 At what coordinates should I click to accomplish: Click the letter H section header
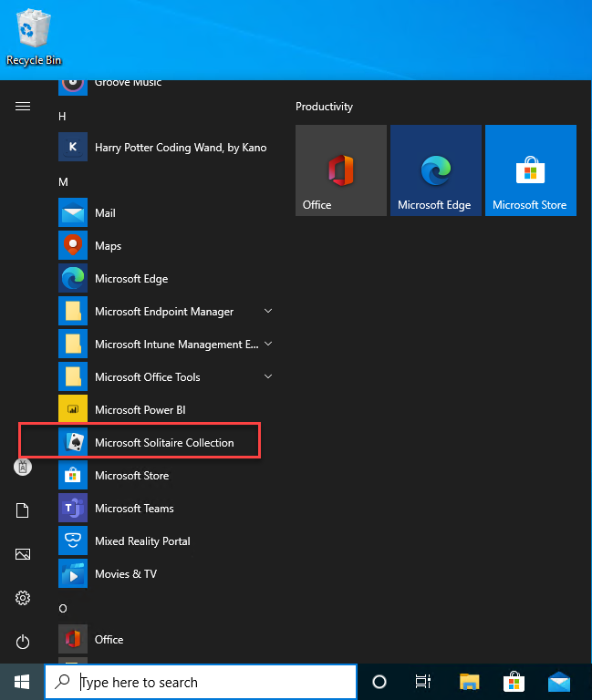coord(62,117)
